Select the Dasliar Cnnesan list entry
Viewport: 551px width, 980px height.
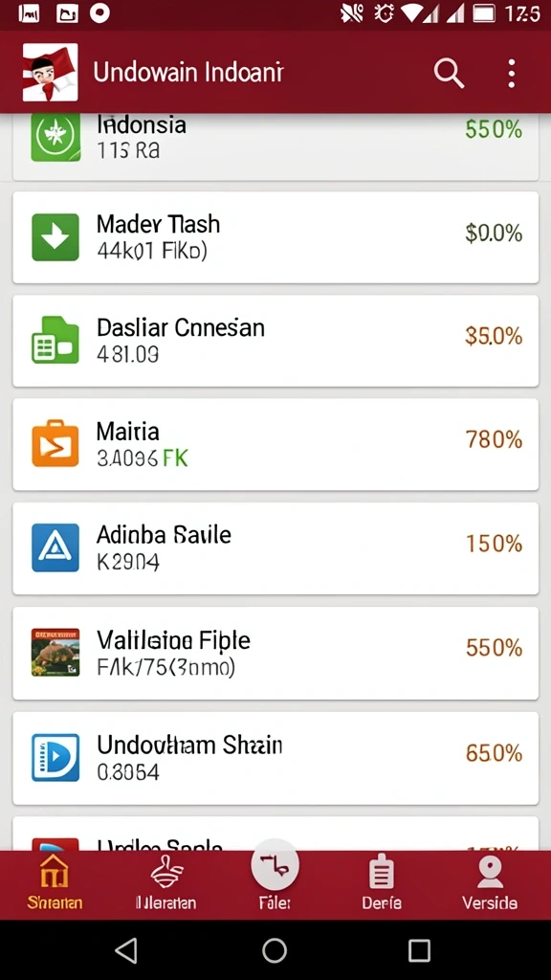[275, 341]
